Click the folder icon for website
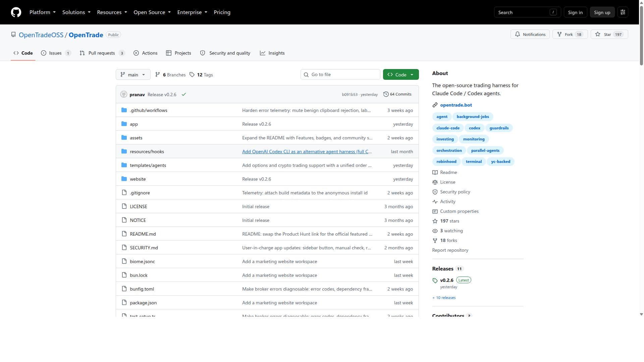This screenshot has width=644, height=362. (x=124, y=179)
